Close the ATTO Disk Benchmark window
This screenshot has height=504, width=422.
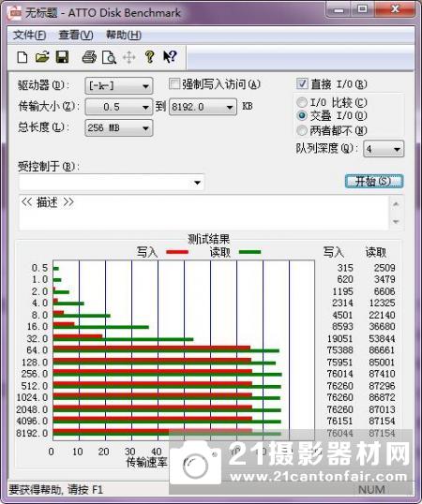pos(395,9)
